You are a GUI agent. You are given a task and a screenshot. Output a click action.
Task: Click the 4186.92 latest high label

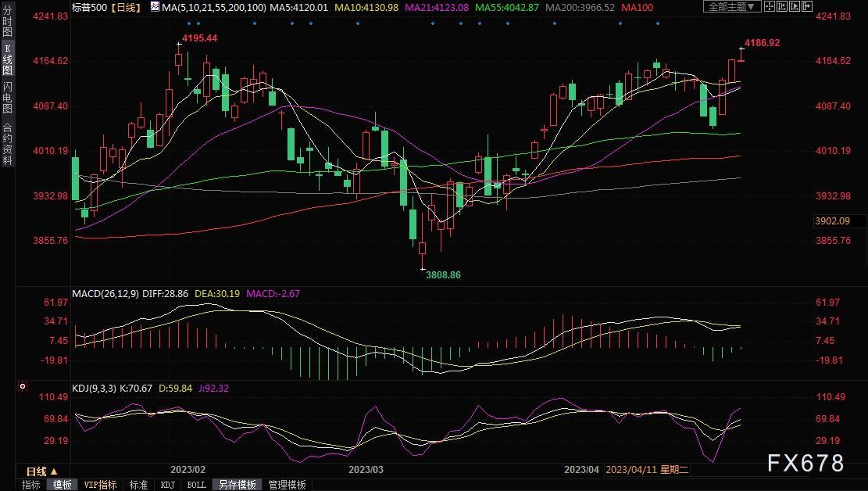point(763,43)
